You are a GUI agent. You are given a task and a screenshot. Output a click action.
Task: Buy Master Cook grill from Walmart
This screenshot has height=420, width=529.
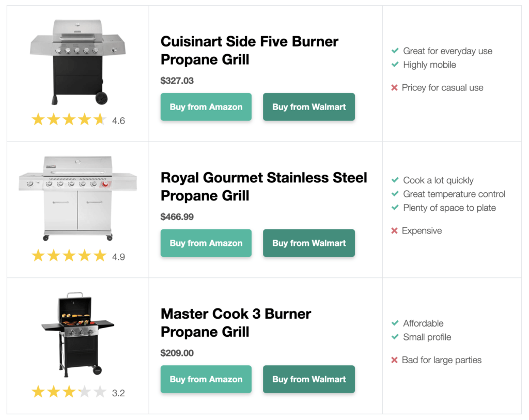[309, 379]
